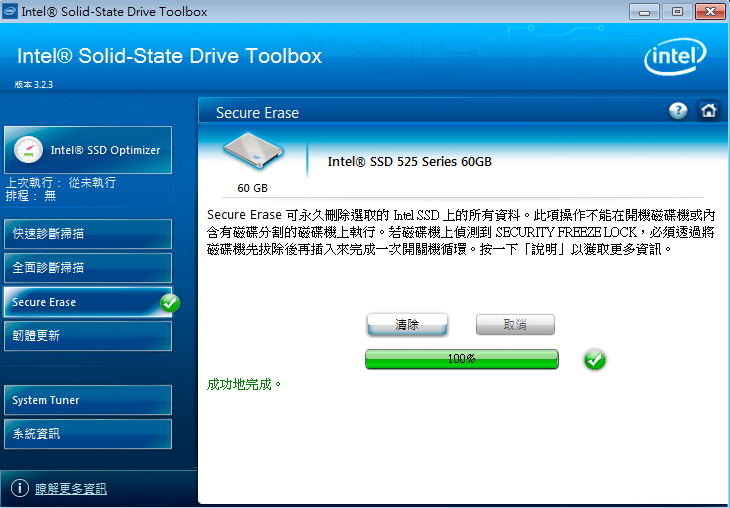Click the 取消 cancel button
Image resolution: width=730 pixels, height=508 pixels.
[x=515, y=325]
